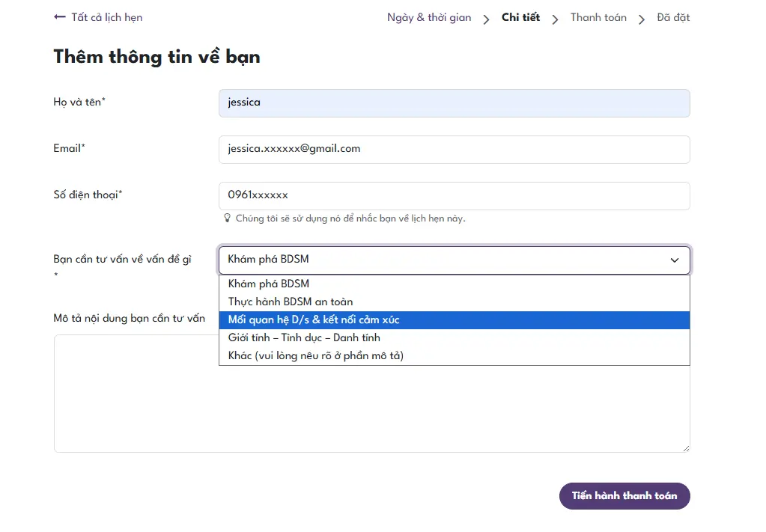The image size is (766, 532).
Task: Return via Tất cả lịch hẹn link
Action: [106, 17]
